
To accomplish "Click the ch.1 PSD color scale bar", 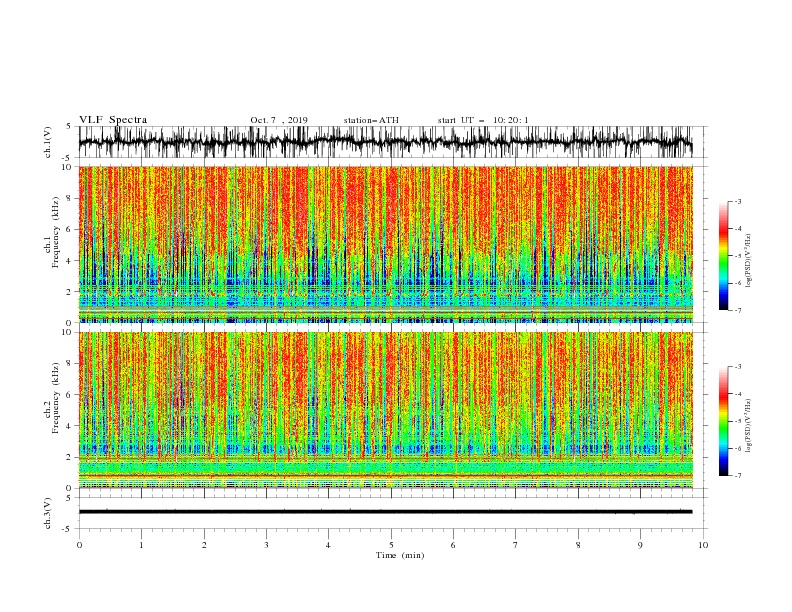I will pos(724,256).
